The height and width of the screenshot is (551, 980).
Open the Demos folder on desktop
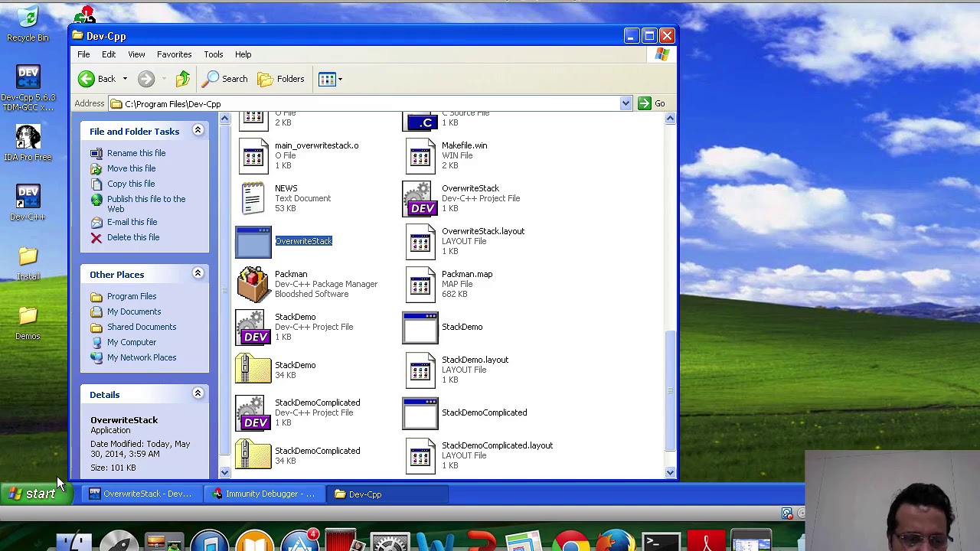pyautogui.click(x=28, y=322)
